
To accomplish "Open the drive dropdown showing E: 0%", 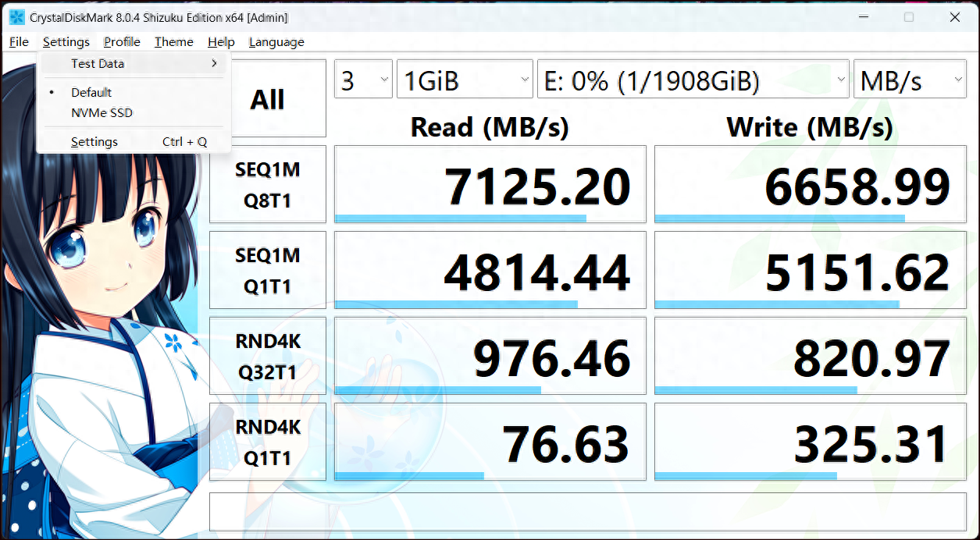I will point(693,80).
